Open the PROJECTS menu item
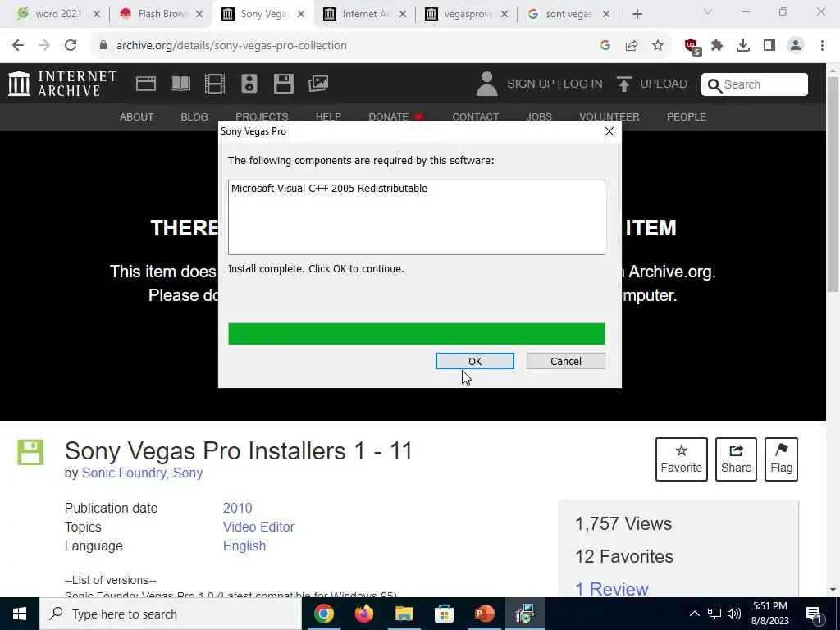 262,116
